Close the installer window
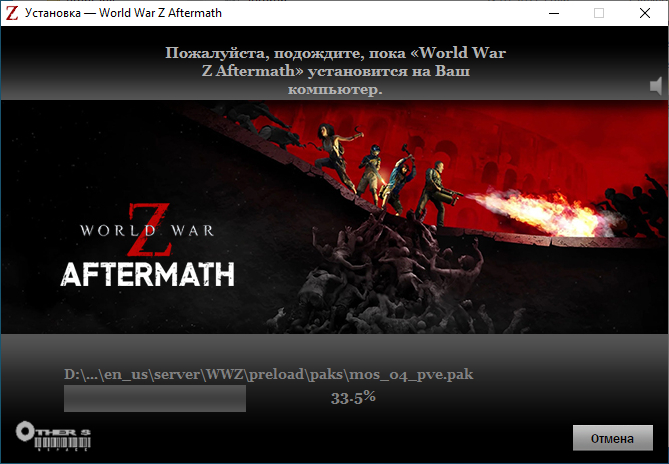The width and height of the screenshot is (669, 464). coord(645,13)
